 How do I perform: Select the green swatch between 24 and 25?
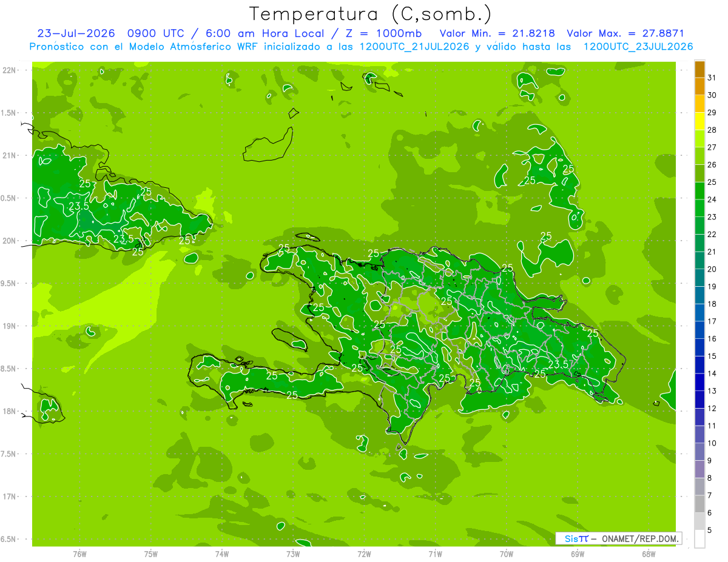tap(699, 191)
